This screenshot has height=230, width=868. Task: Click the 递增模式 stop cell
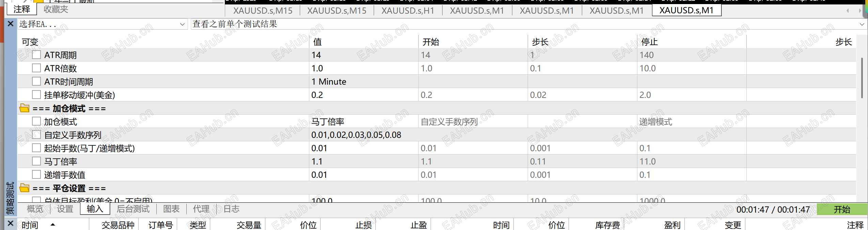tap(692, 121)
